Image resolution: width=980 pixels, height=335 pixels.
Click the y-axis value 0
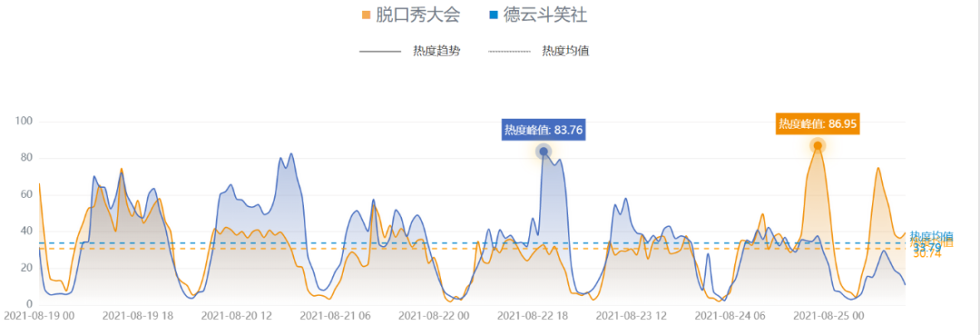29,304
